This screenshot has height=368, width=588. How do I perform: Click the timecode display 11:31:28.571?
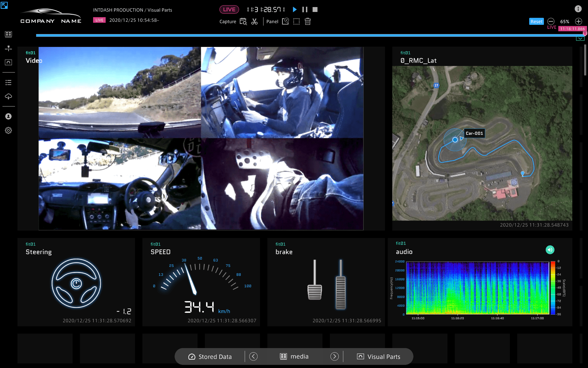266,10
